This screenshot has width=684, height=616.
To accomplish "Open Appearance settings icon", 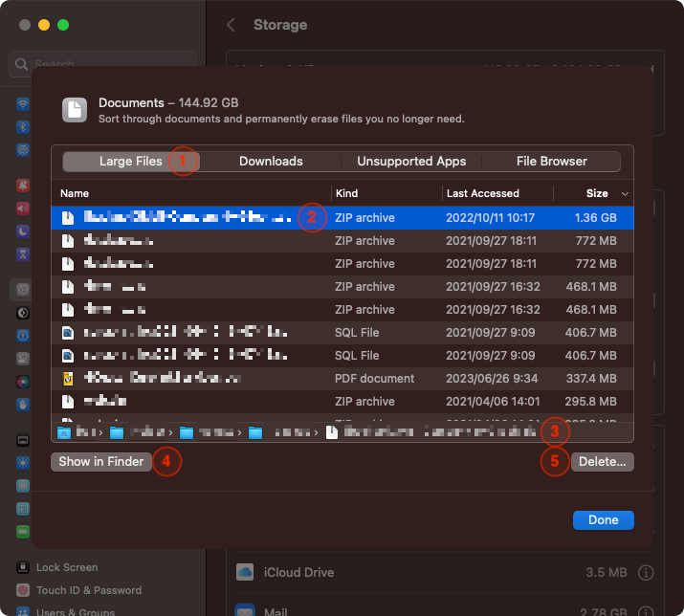I will pyautogui.click(x=23, y=313).
